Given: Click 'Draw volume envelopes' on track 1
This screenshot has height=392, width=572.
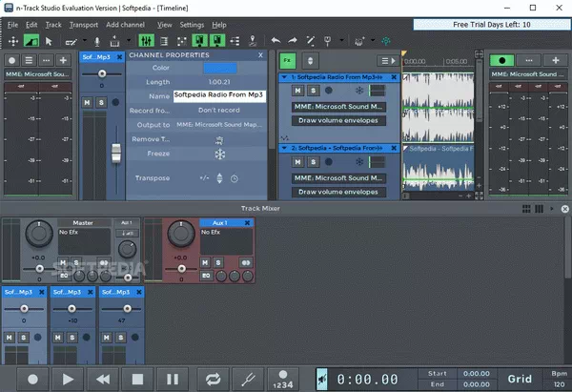Looking at the screenshot, I should [337, 120].
